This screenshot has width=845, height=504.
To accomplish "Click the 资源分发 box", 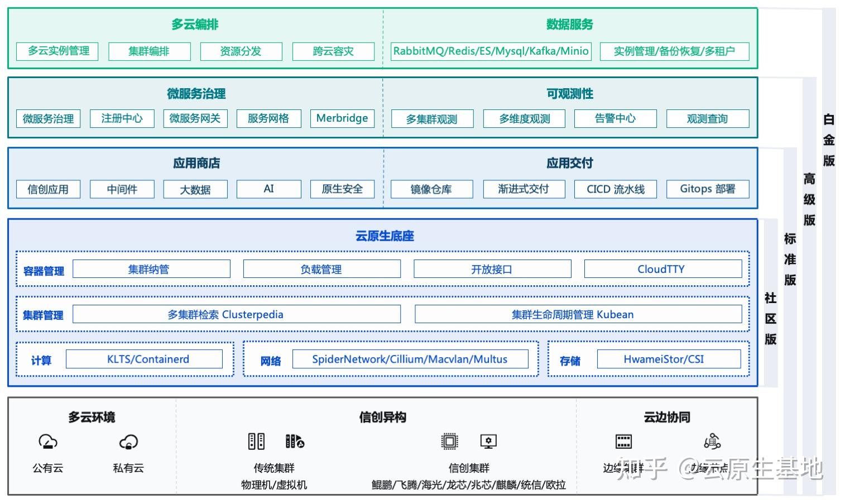I will tap(241, 51).
